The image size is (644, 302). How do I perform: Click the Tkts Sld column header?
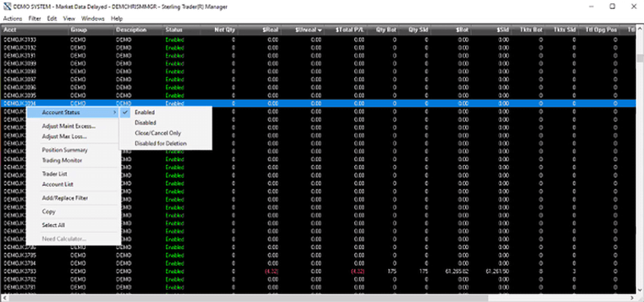pos(562,30)
